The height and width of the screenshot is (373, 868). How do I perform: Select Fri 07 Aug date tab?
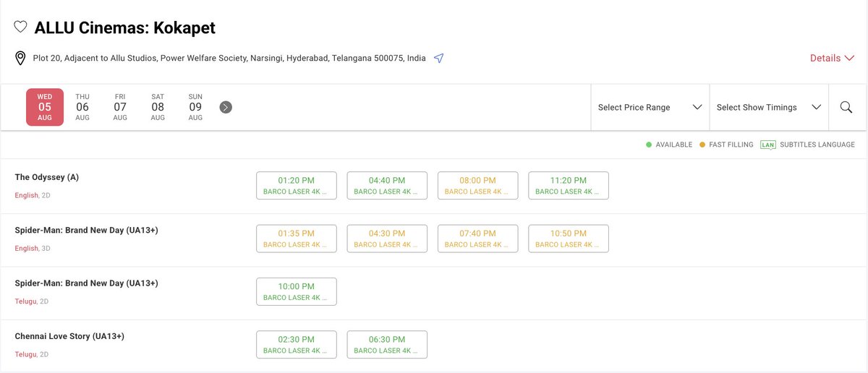[x=120, y=107]
